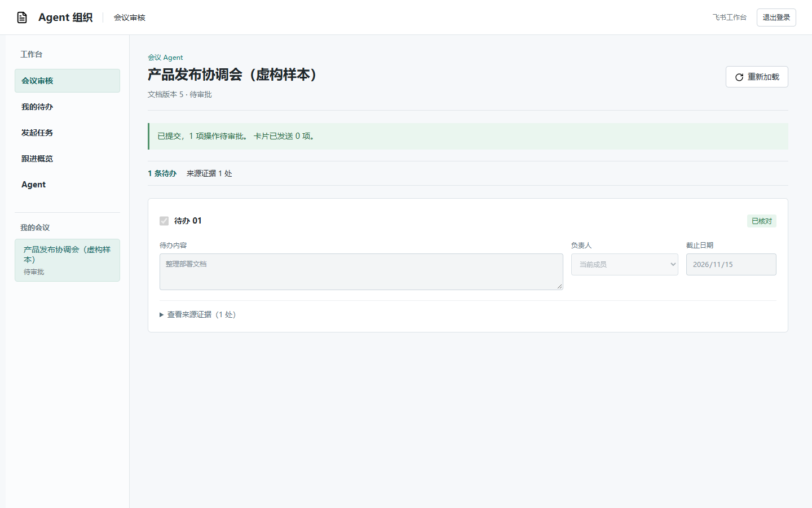Click the 退出登录 button
The image size is (812, 508).
pyautogui.click(x=776, y=17)
